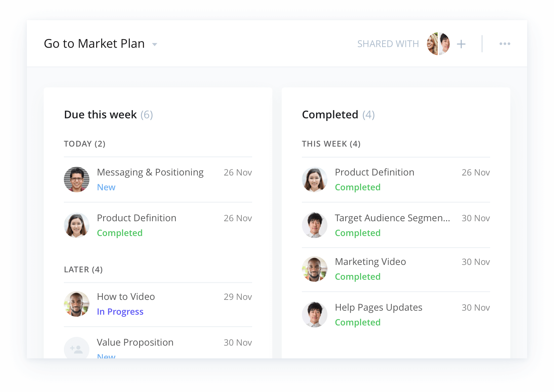
Task: Open the Messaging & Positioning task
Action: tap(150, 172)
